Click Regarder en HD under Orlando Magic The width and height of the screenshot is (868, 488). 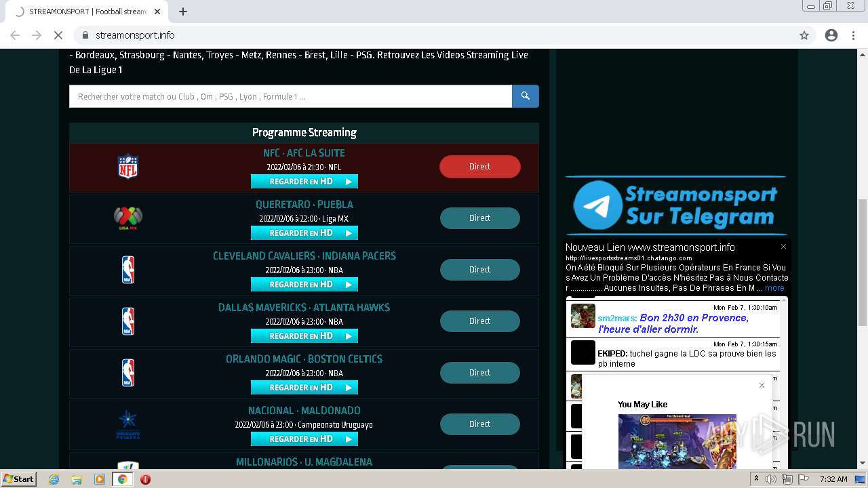pyautogui.click(x=304, y=388)
